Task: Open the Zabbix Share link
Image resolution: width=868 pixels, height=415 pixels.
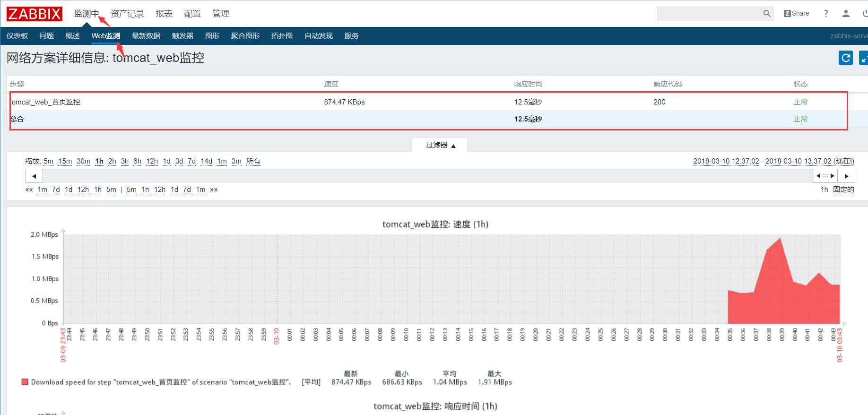Action: [796, 14]
